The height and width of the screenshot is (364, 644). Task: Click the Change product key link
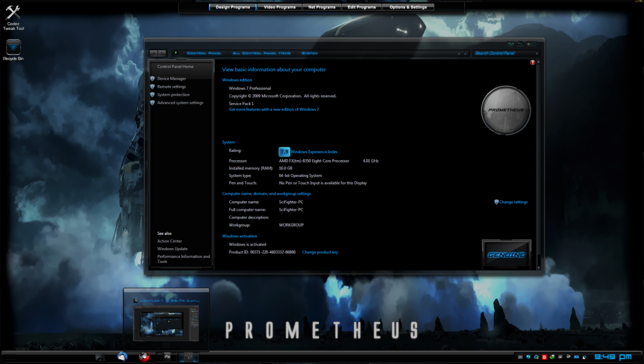pyautogui.click(x=320, y=252)
